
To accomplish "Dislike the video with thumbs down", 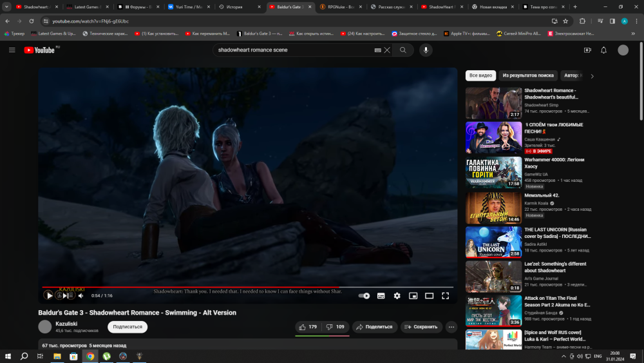I will pos(336,327).
